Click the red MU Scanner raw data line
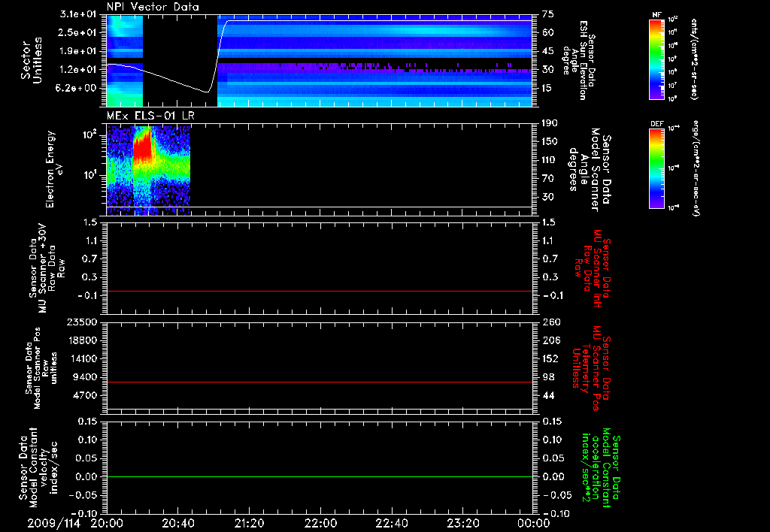The image size is (770, 532). point(320,291)
